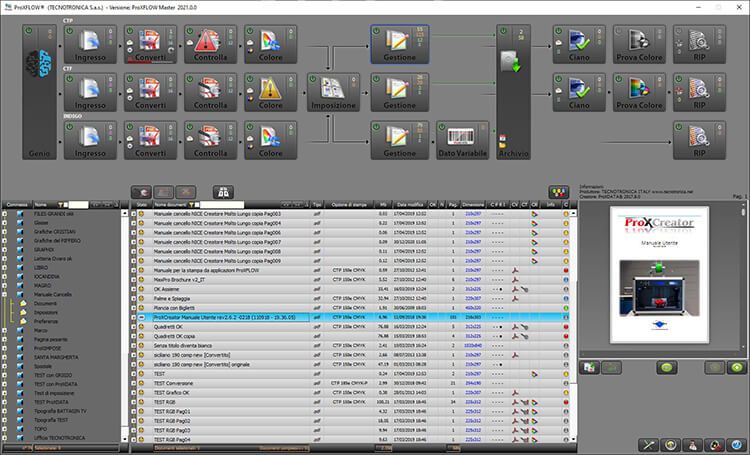Open the bottom row Gestione module
The height and width of the screenshot is (455, 750).
point(399,140)
